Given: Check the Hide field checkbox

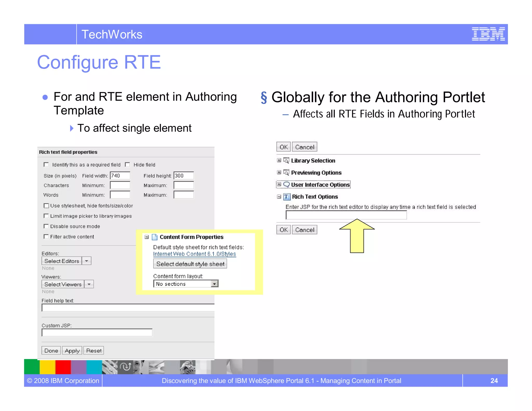Looking at the screenshot, I should [x=127, y=164].
